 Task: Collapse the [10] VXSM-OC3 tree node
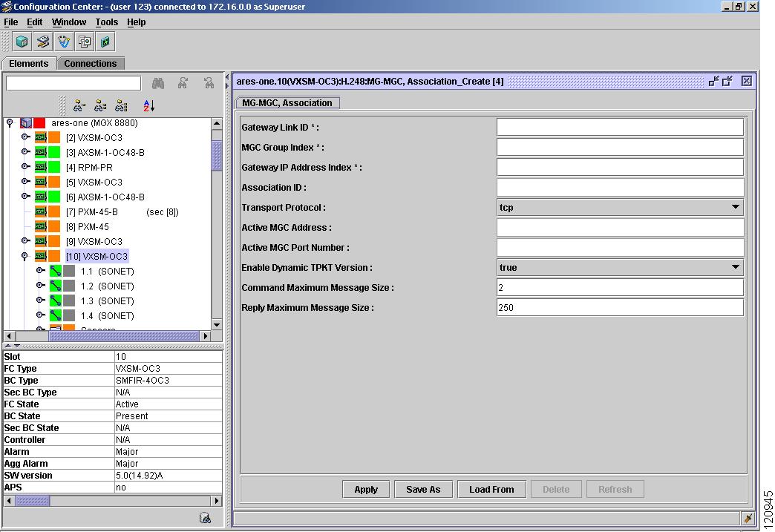(24, 257)
